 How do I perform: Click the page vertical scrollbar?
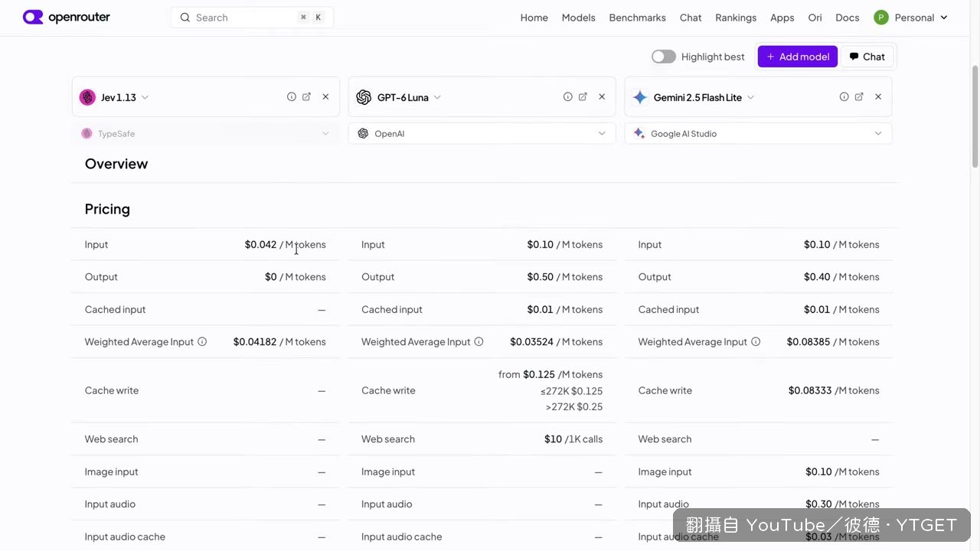[975, 116]
